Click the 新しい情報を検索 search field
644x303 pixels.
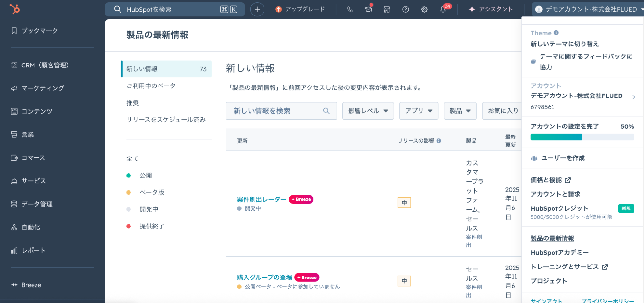(x=277, y=111)
